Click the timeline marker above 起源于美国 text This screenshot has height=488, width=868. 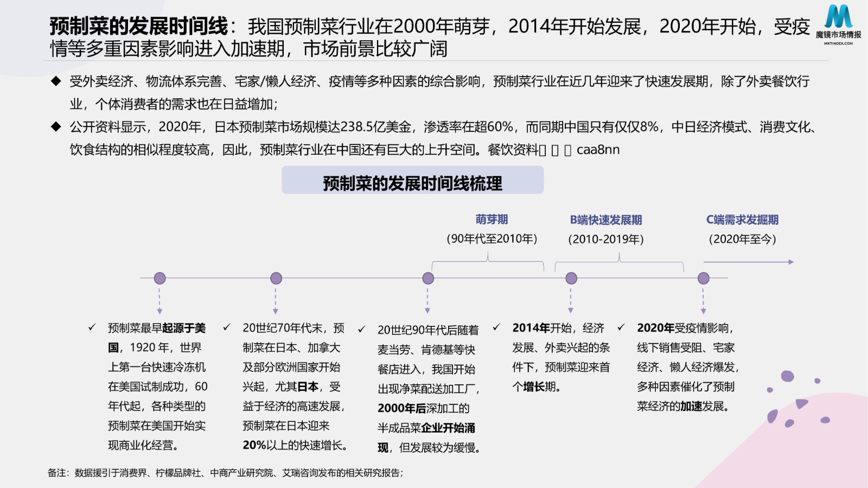159,278
